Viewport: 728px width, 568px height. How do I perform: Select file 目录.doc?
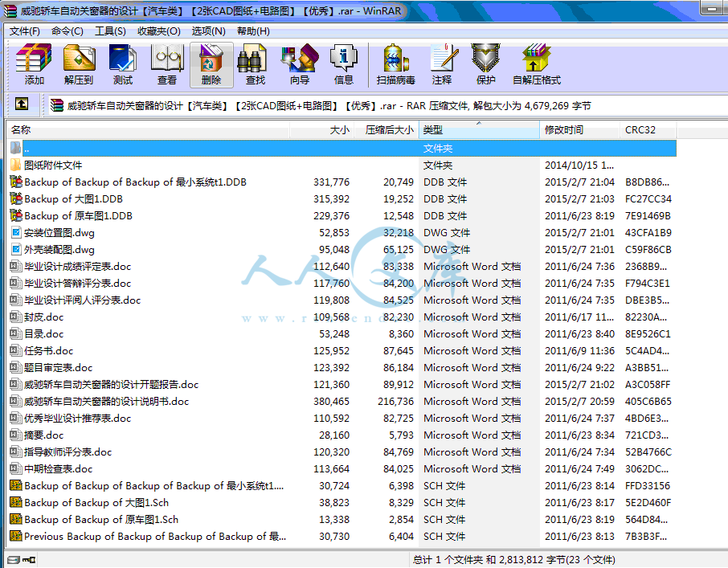point(43,333)
